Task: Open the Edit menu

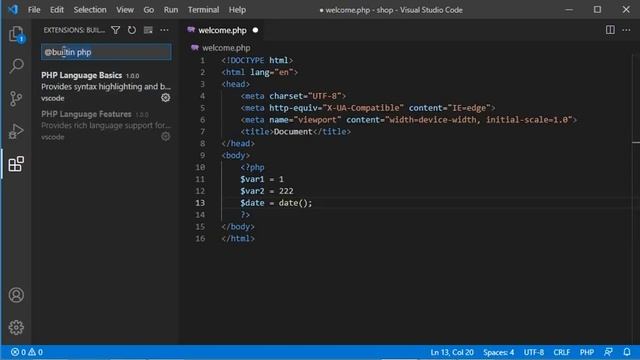Action: (57, 9)
